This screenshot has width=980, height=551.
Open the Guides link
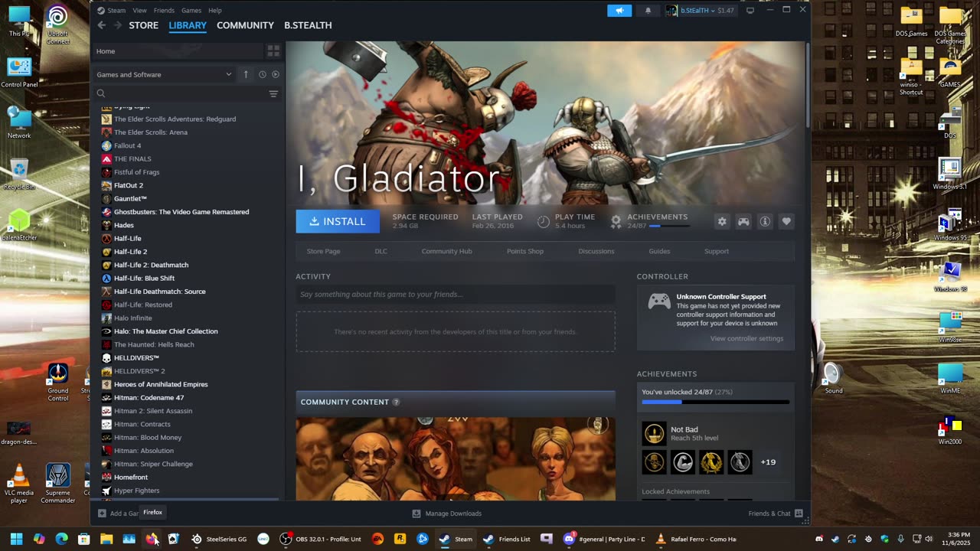tap(659, 251)
